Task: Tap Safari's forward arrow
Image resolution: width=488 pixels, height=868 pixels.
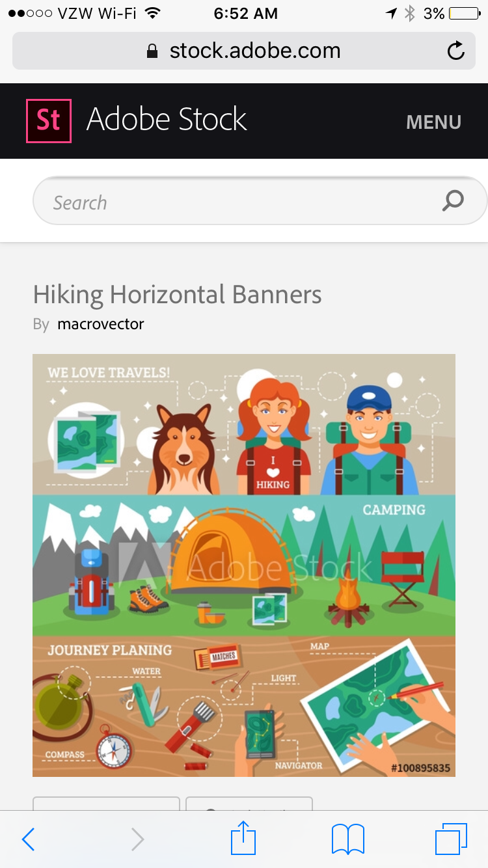Action: pos(137,839)
